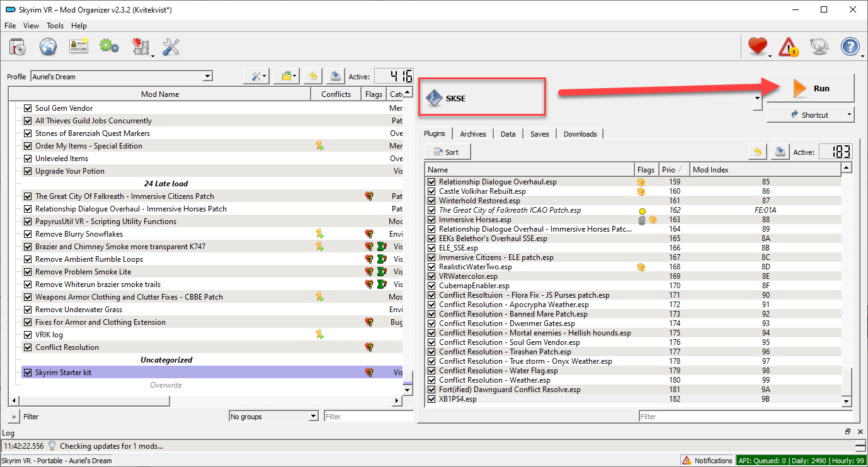Switch to the Downloads tab
Image resolution: width=868 pixels, height=467 pixels.
(x=580, y=133)
